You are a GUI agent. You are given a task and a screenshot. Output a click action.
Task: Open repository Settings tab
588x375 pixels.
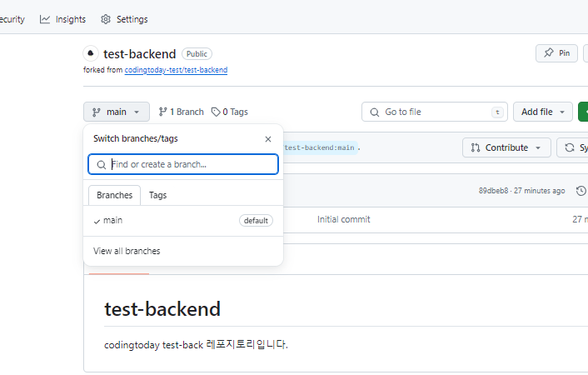pos(124,19)
